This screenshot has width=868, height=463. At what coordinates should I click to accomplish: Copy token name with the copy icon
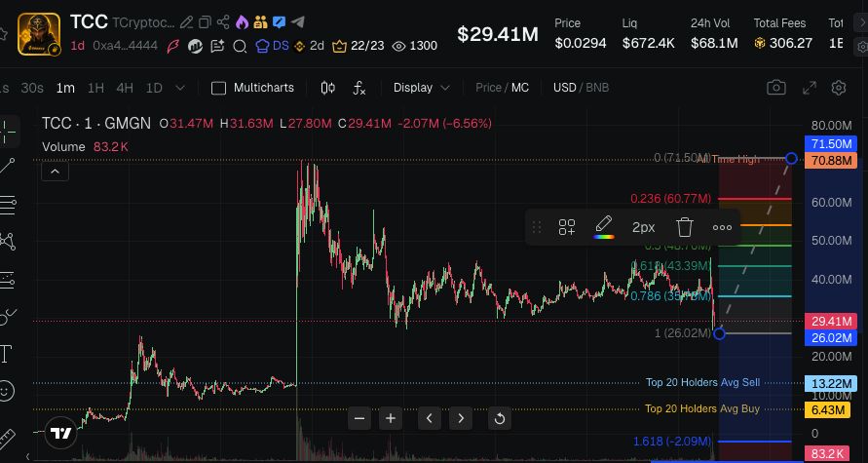(205, 22)
